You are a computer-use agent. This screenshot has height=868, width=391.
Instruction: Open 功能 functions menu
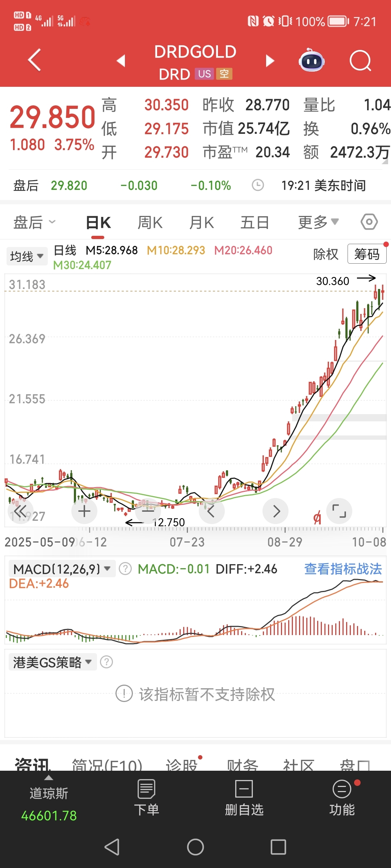tap(342, 797)
